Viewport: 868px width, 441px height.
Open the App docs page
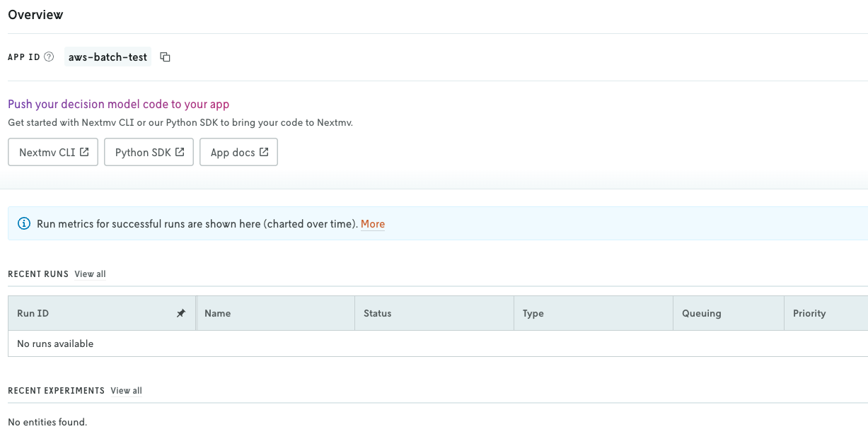click(x=238, y=151)
